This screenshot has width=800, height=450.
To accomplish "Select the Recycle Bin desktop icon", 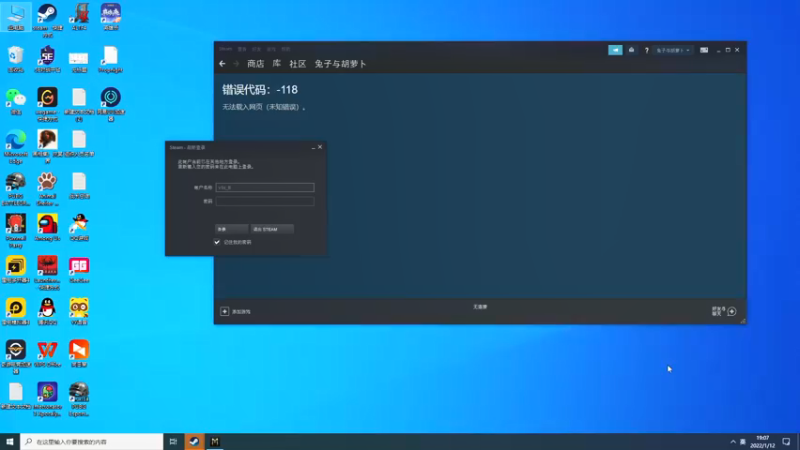I will click(16, 59).
